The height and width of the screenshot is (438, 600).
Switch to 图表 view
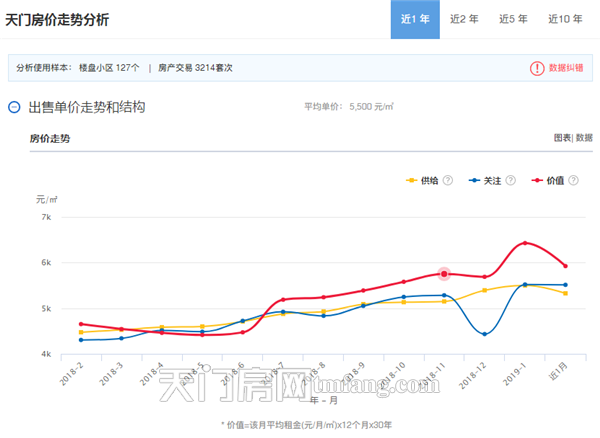562,138
